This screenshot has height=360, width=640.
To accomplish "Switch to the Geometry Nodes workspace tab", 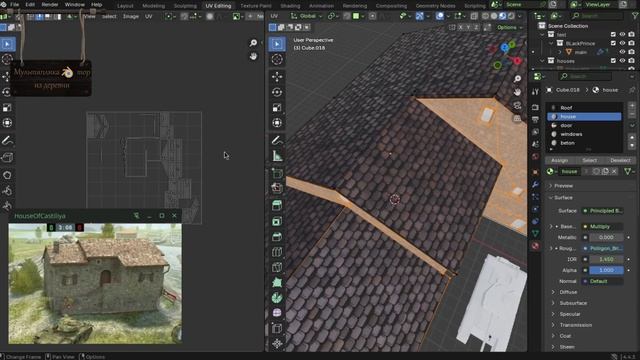I will point(435,6).
